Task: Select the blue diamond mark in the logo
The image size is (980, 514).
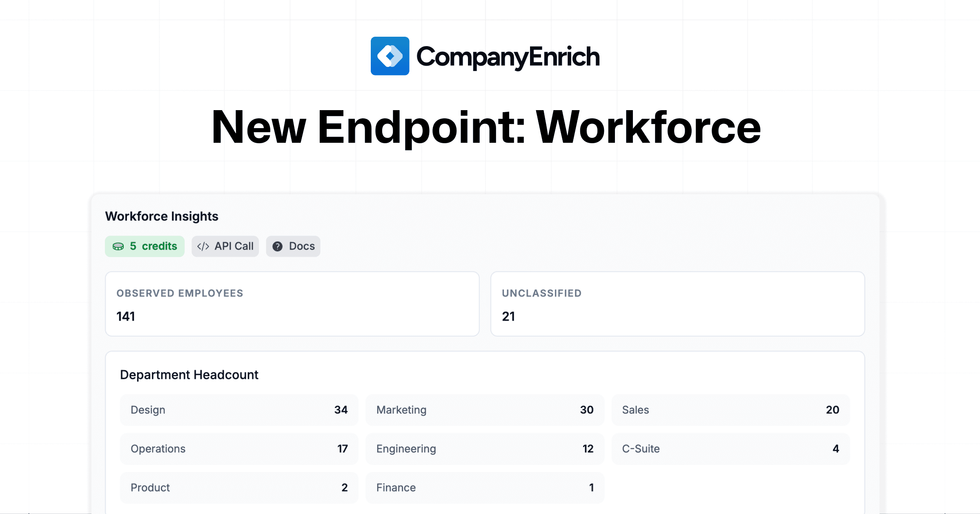Action: [x=389, y=56]
